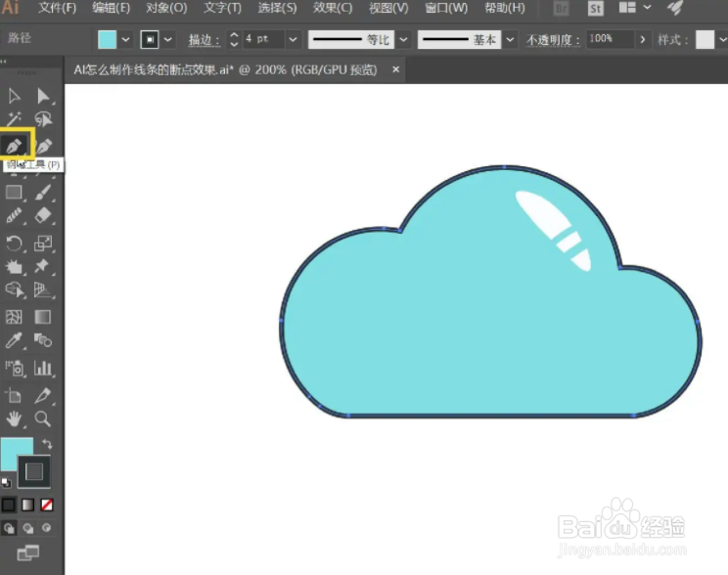This screenshot has height=575, width=728.
Task: Enable Draw Behind mode
Action: (x=27, y=528)
